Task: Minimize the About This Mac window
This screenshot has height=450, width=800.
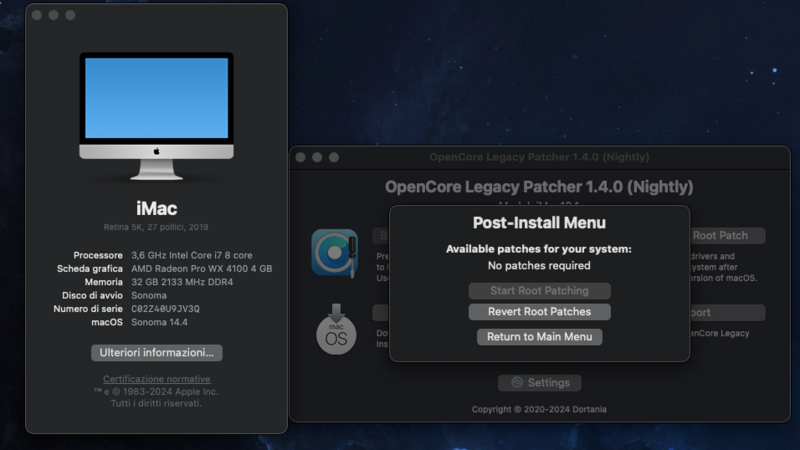Action: coord(54,15)
